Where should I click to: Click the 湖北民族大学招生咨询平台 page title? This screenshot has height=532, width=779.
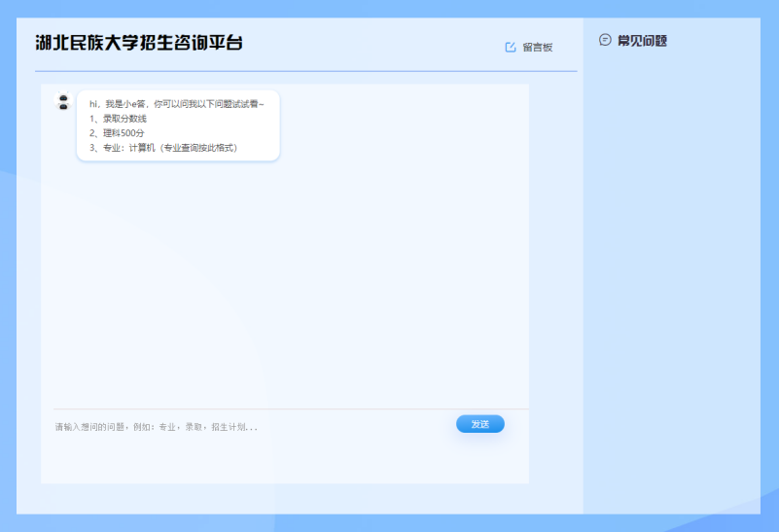[x=138, y=43]
